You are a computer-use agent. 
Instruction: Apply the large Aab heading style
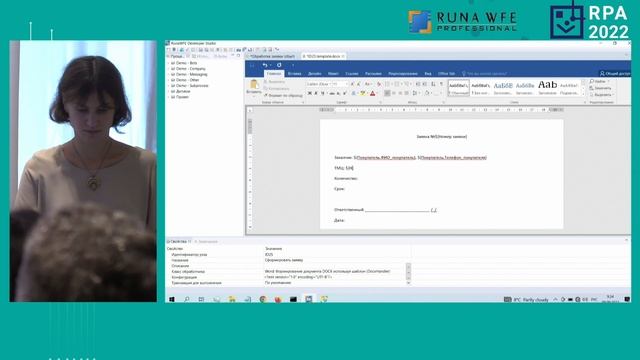point(547,88)
